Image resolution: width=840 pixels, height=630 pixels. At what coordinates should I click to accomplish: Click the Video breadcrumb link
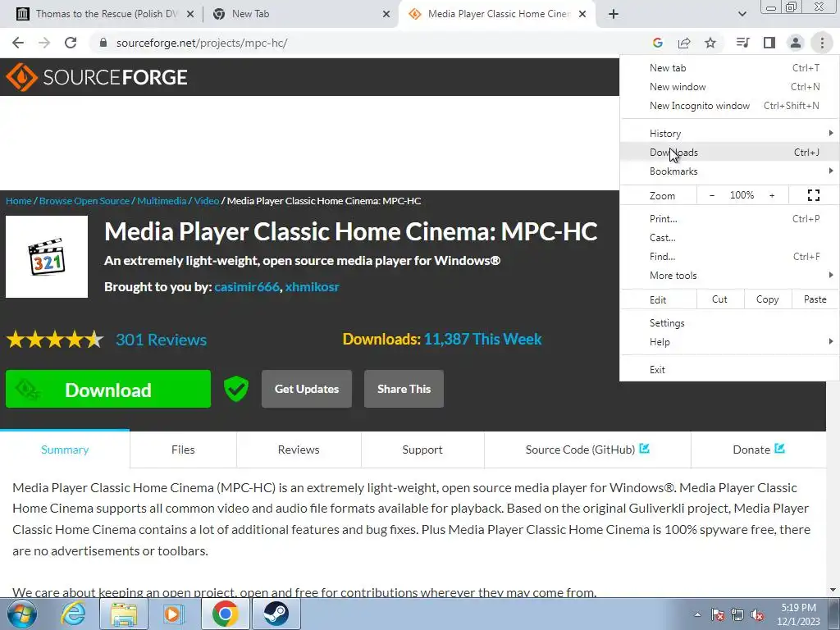[206, 201]
